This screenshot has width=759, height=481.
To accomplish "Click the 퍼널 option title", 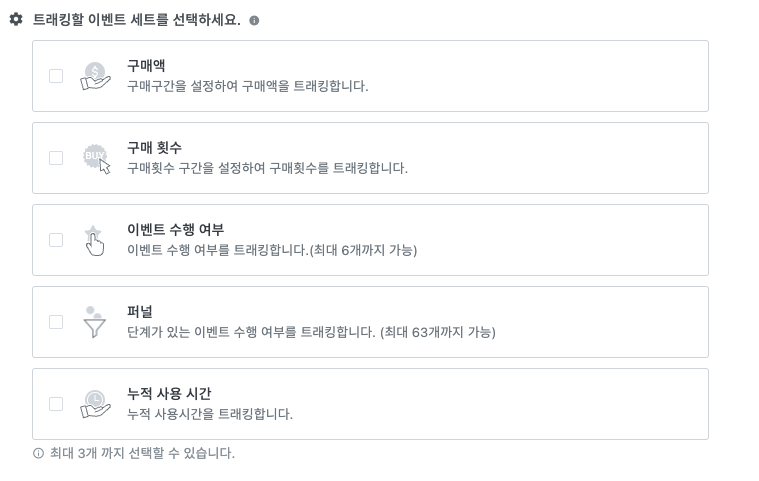I will click(140, 312).
